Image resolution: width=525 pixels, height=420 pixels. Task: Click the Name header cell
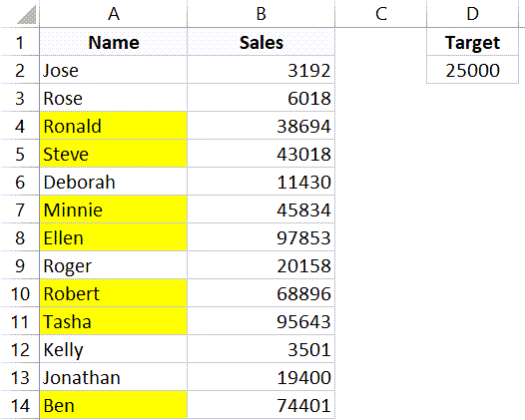tap(114, 42)
